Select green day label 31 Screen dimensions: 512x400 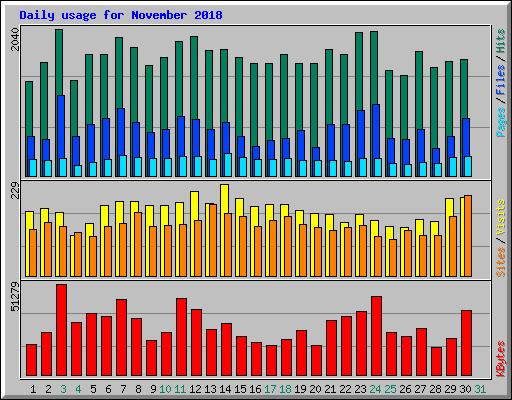click(x=480, y=389)
